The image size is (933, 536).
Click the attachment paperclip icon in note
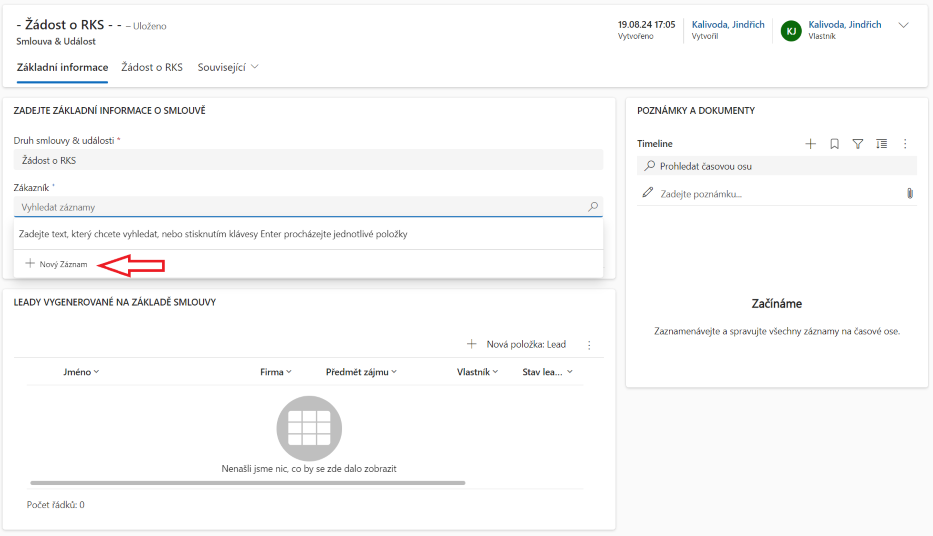pos(909,193)
